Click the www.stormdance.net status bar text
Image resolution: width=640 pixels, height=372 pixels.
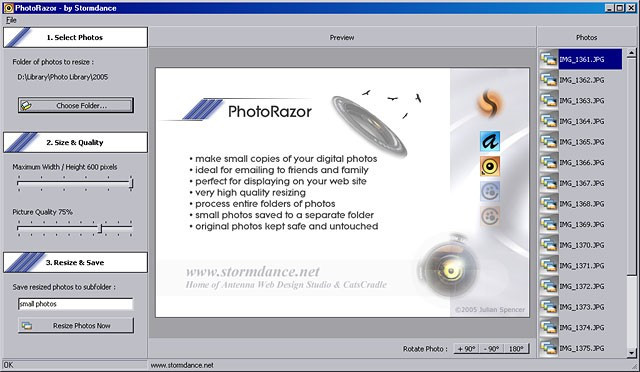(x=182, y=365)
